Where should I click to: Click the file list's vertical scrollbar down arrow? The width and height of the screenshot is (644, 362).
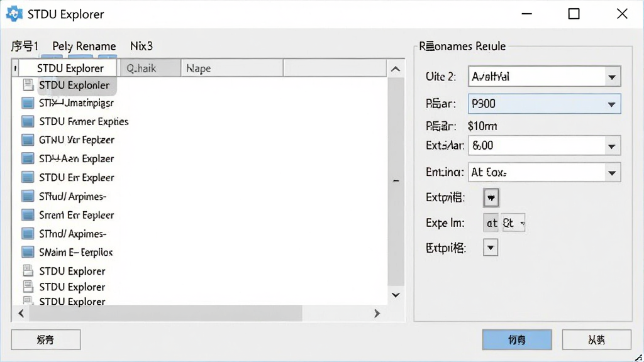point(396,295)
